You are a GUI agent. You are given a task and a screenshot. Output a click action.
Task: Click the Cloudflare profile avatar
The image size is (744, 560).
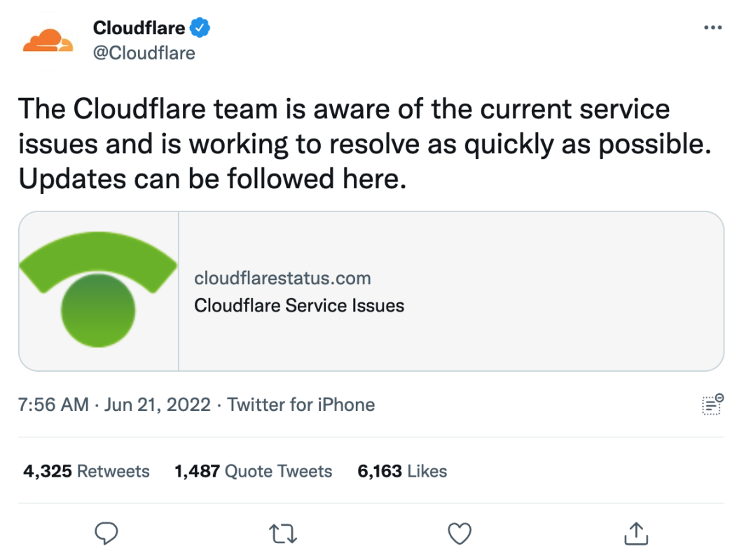point(48,40)
